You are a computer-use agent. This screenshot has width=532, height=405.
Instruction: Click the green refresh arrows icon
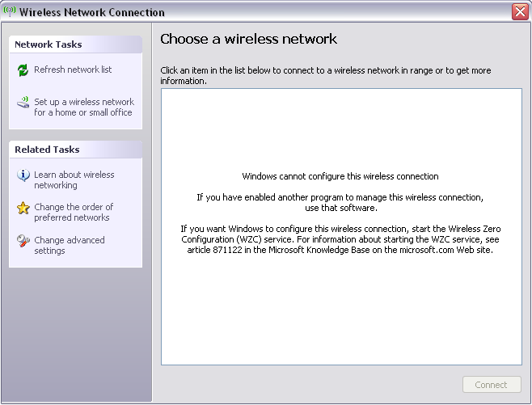pos(23,70)
